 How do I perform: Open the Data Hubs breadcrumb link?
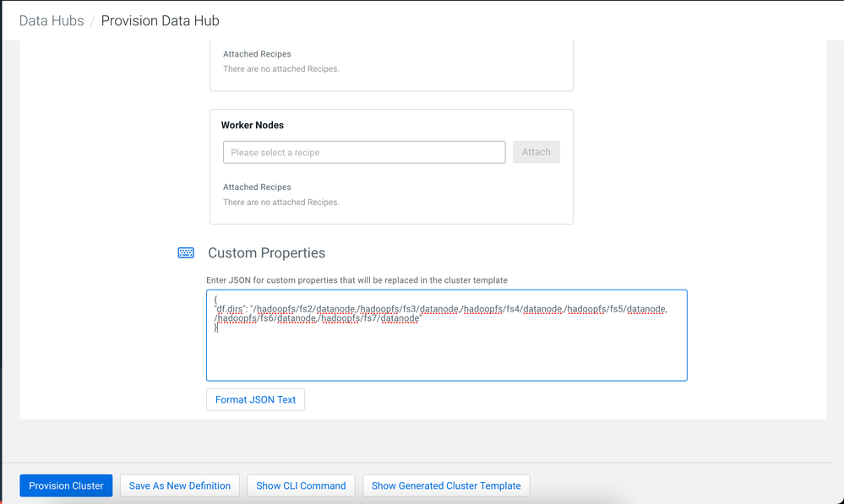52,20
